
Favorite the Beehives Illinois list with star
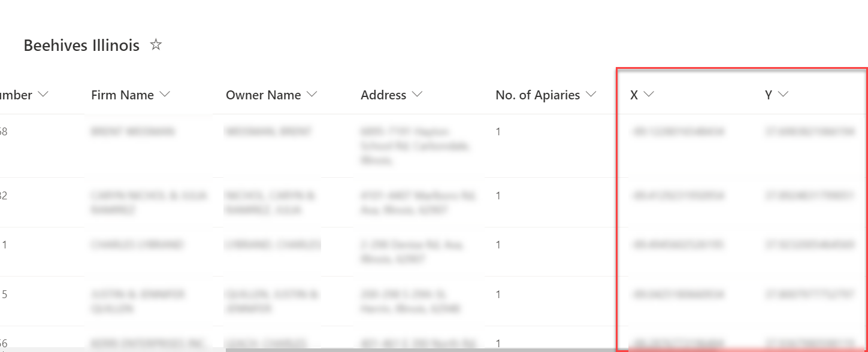(x=156, y=45)
